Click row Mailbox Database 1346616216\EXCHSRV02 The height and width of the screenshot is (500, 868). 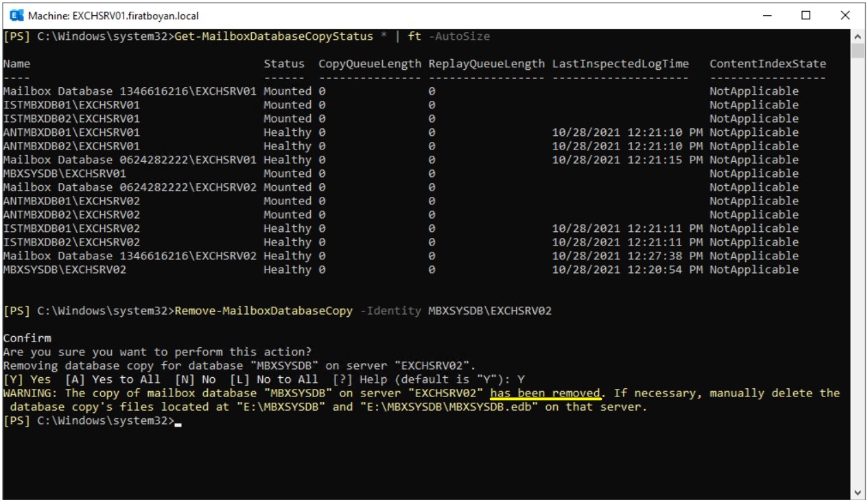[x=401, y=256]
